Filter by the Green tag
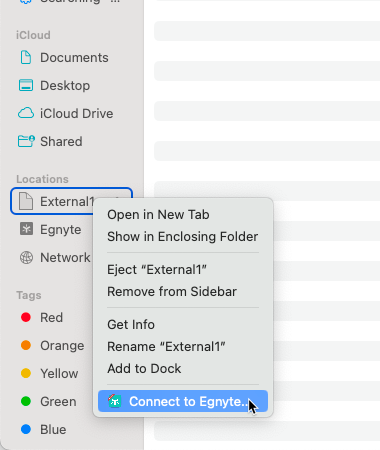The width and height of the screenshot is (380, 450). click(58, 402)
